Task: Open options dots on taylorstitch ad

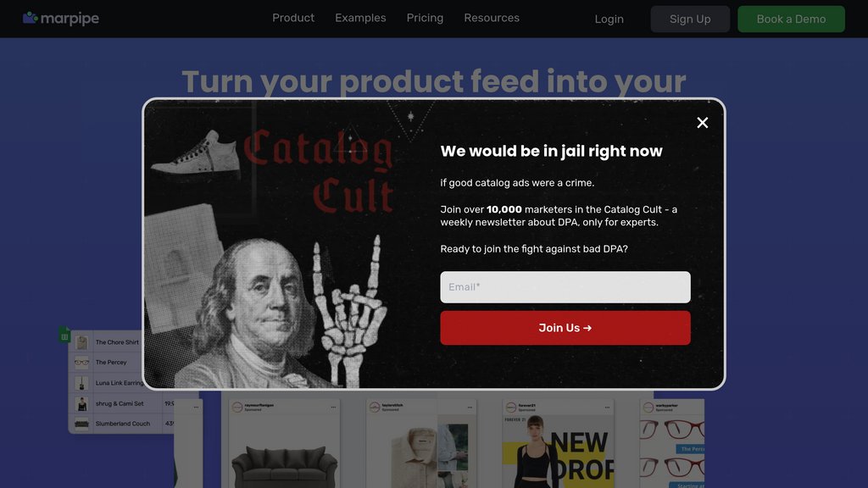Action: (470, 408)
